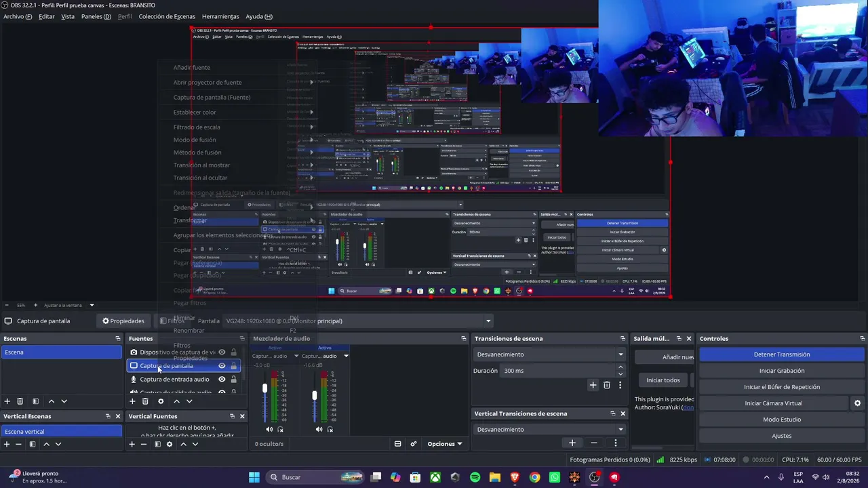The width and height of the screenshot is (868, 488).
Task: Open the Archivo menu
Action: tap(18, 16)
